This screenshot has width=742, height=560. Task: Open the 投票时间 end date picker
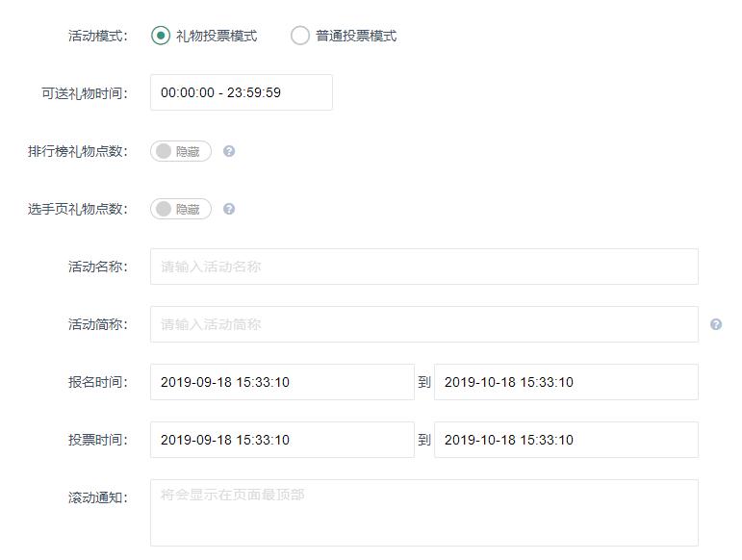[566, 440]
